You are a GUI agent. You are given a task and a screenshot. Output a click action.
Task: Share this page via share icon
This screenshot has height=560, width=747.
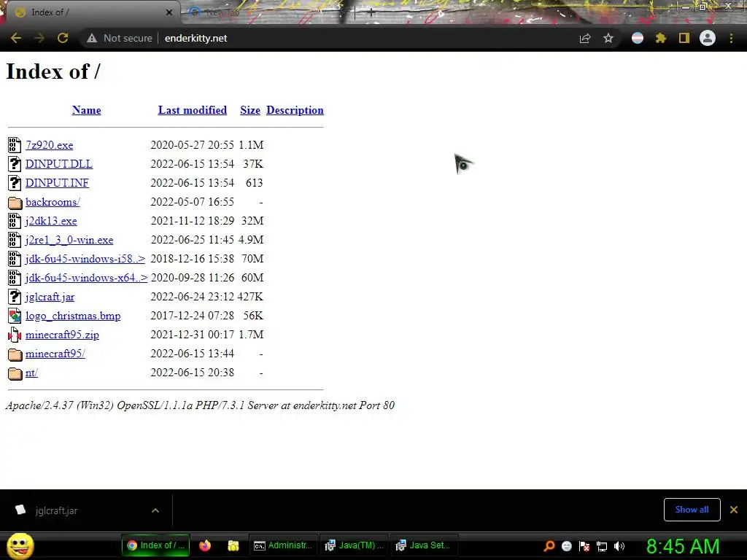[x=585, y=38]
